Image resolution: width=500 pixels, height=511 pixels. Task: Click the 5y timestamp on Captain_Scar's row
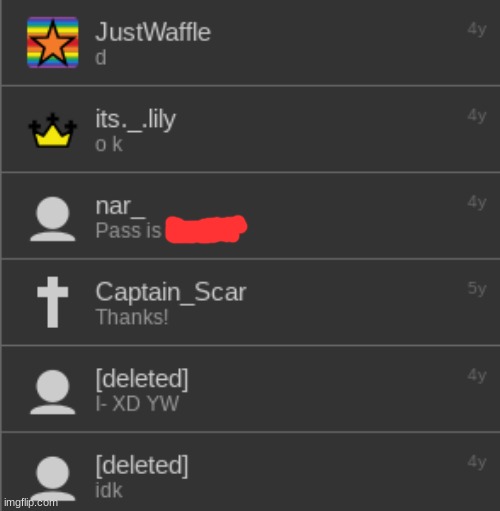coord(477,288)
